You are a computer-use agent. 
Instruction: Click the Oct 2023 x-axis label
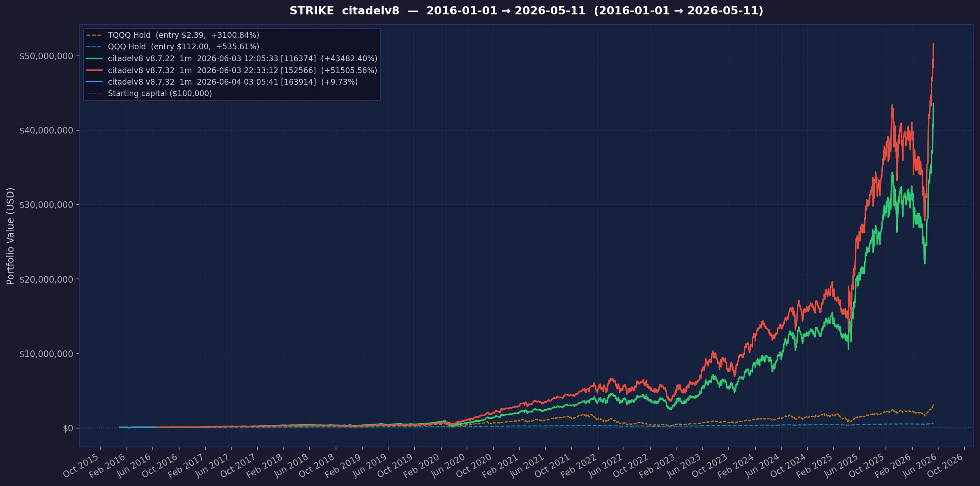point(710,465)
